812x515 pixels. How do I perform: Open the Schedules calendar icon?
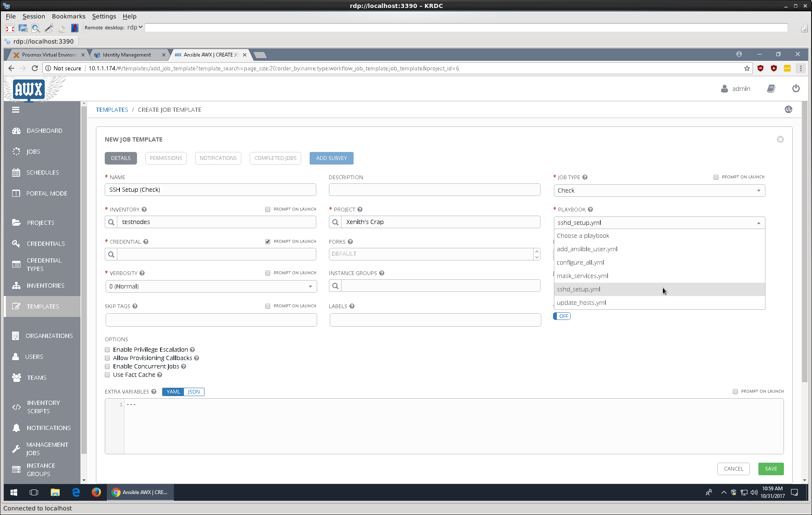point(16,173)
